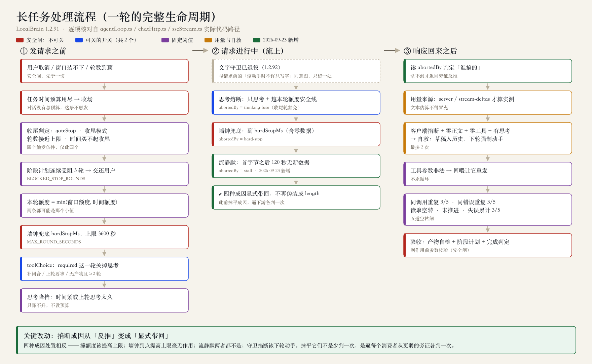
Task: Select the 流静默 box
Action: tap(296, 166)
